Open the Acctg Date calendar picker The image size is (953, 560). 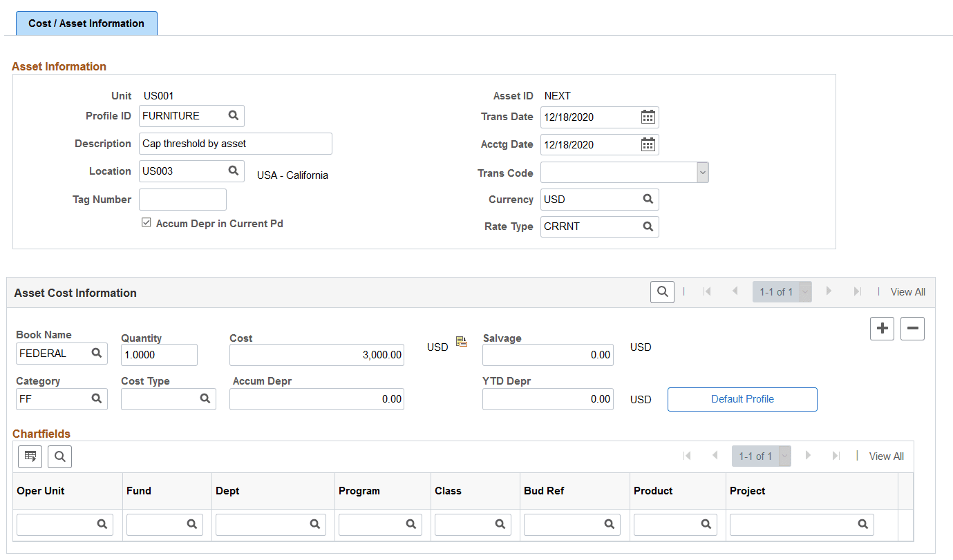tap(648, 144)
